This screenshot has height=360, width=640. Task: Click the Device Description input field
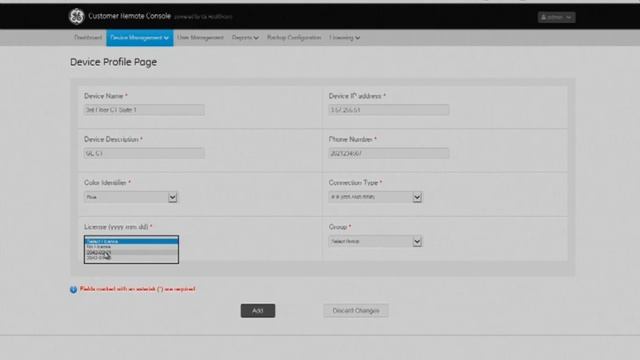pyautogui.click(x=144, y=153)
